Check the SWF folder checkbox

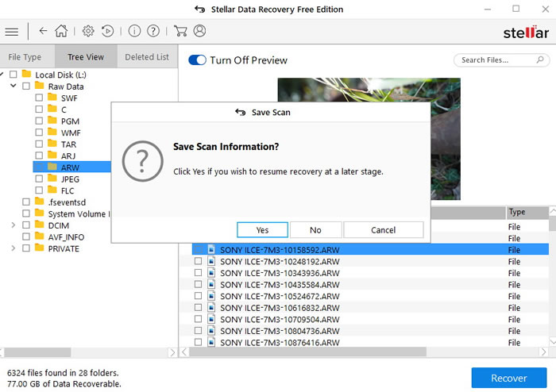coord(39,98)
